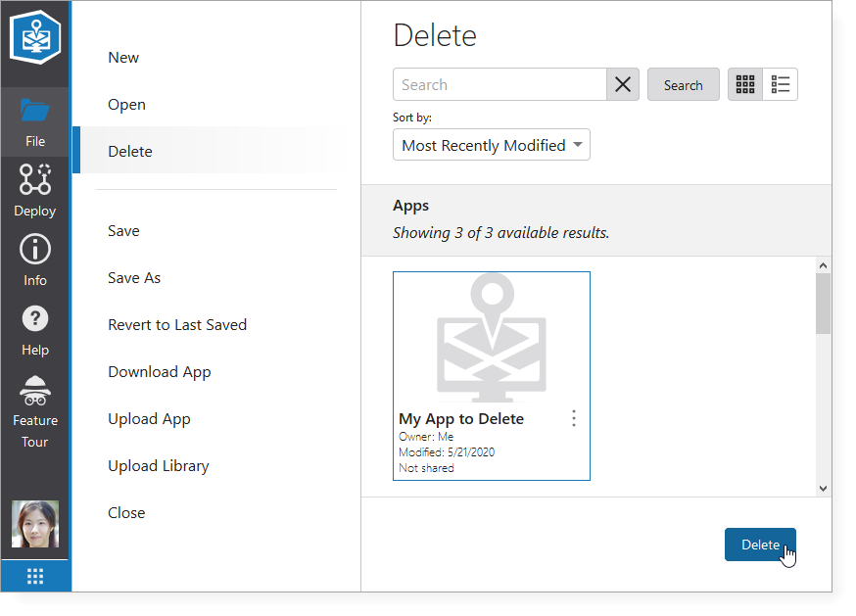Click the ArcGIS app logo
This screenshot has width=856, height=616.
tap(35, 35)
